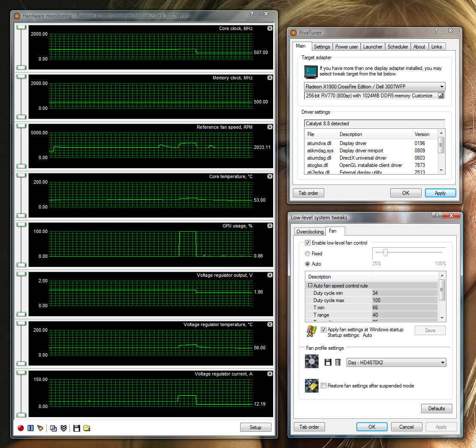Click the Version column header
This screenshot has width=476, height=448.
coord(425,134)
